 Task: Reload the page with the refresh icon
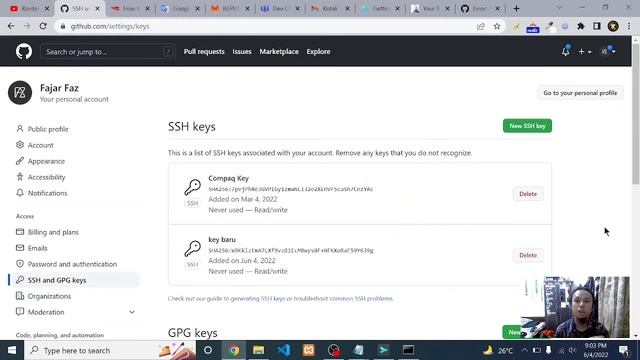43,26
